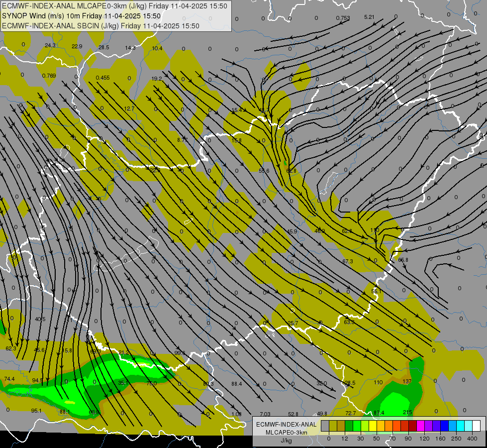Image resolution: width=487 pixels, height=448 pixels.
Task: Pick the lime yellow-green legend swatch
Action: click(x=365, y=426)
